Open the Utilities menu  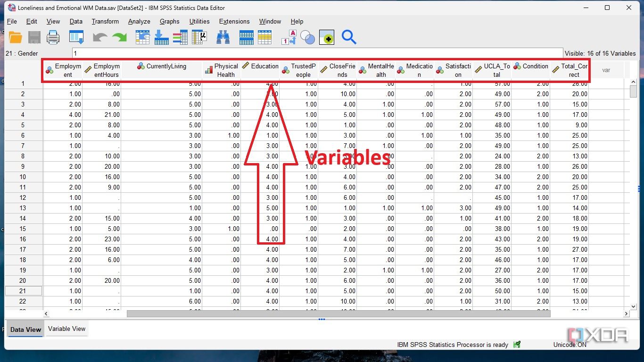(199, 21)
